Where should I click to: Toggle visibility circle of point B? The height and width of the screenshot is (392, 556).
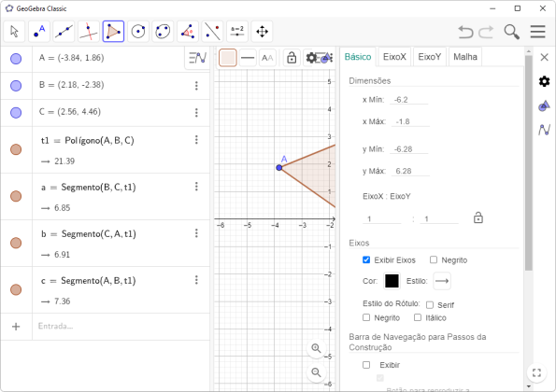[x=16, y=86]
